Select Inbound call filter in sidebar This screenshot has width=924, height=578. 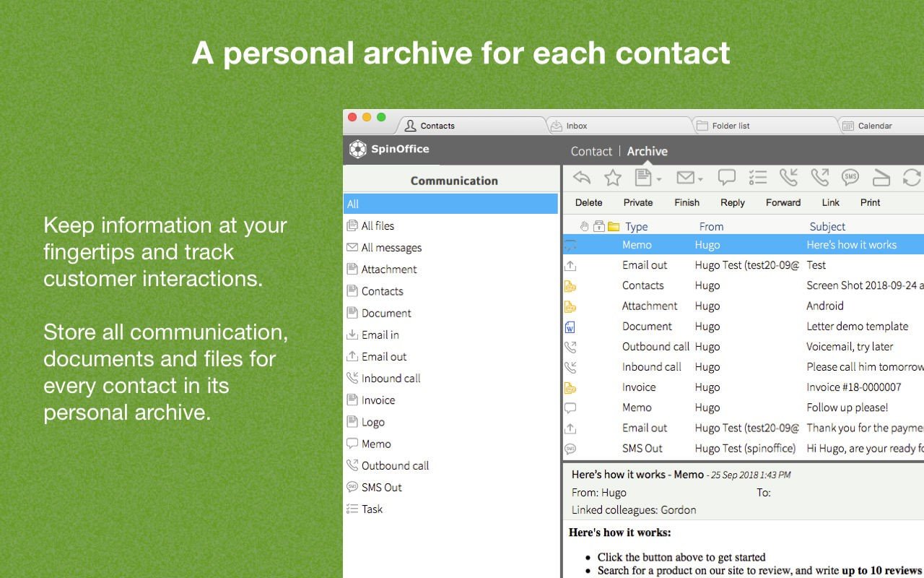tap(450, 378)
